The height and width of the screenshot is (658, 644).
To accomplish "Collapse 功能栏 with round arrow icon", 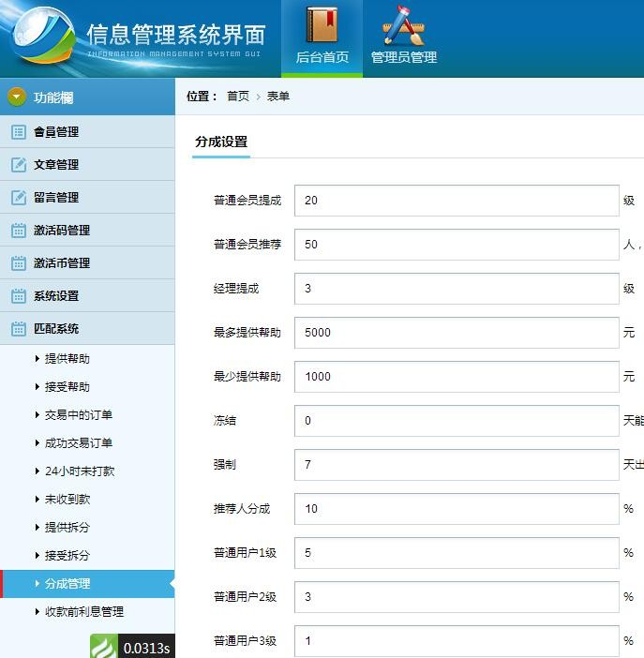I will click(17, 97).
